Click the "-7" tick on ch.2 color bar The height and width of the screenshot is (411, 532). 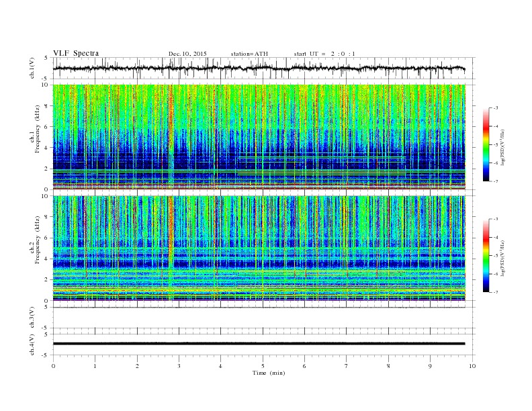coord(496,292)
